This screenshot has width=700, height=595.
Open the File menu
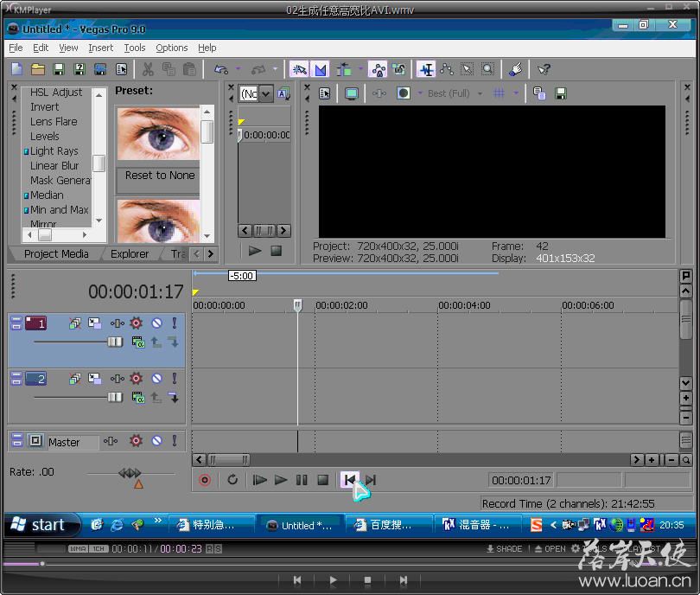coord(16,48)
